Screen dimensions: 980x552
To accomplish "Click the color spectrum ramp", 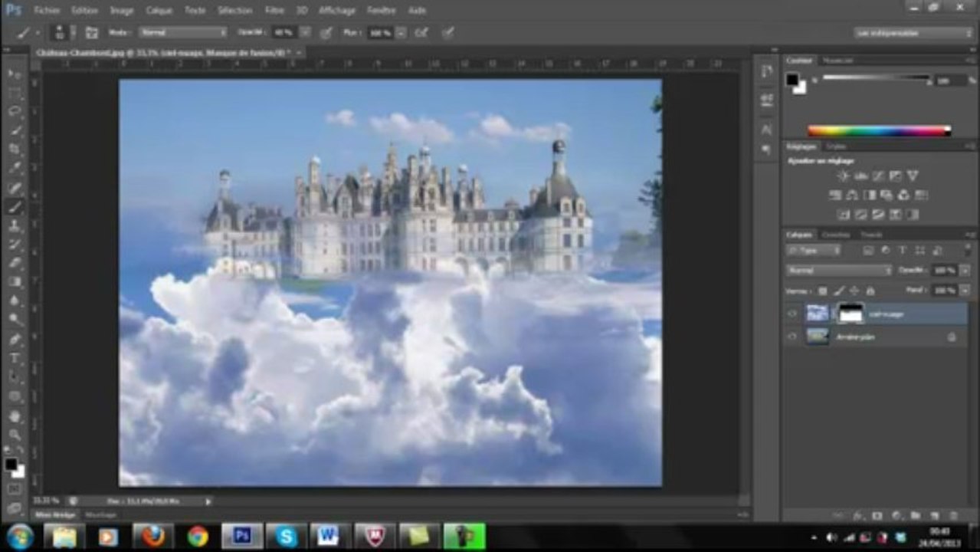I will click(879, 131).
